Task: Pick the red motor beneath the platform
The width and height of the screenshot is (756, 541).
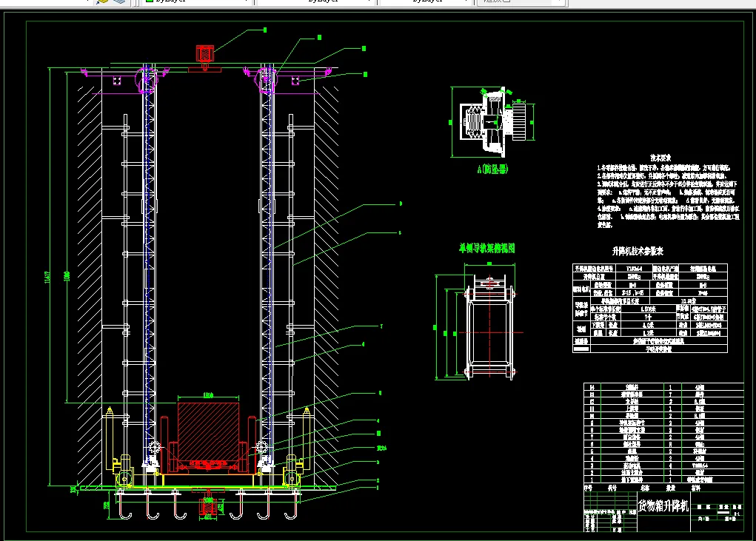Action: tap(207, 508)
